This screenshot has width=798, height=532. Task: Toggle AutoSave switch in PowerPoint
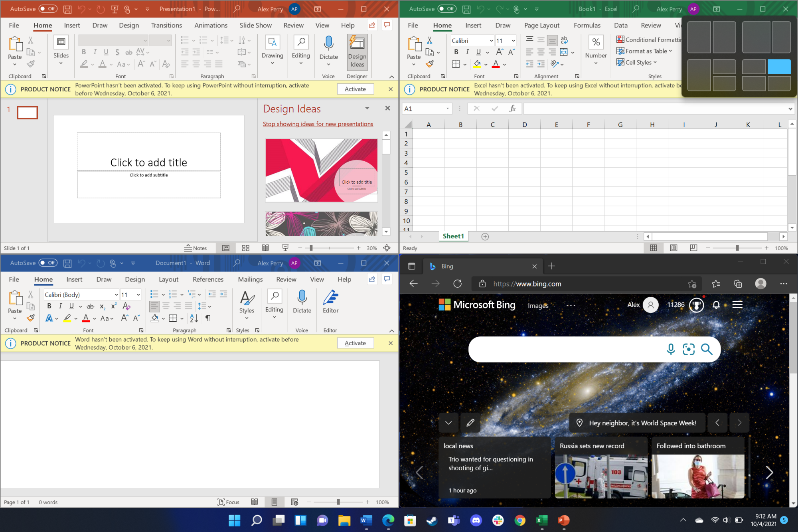pos(48,9)
